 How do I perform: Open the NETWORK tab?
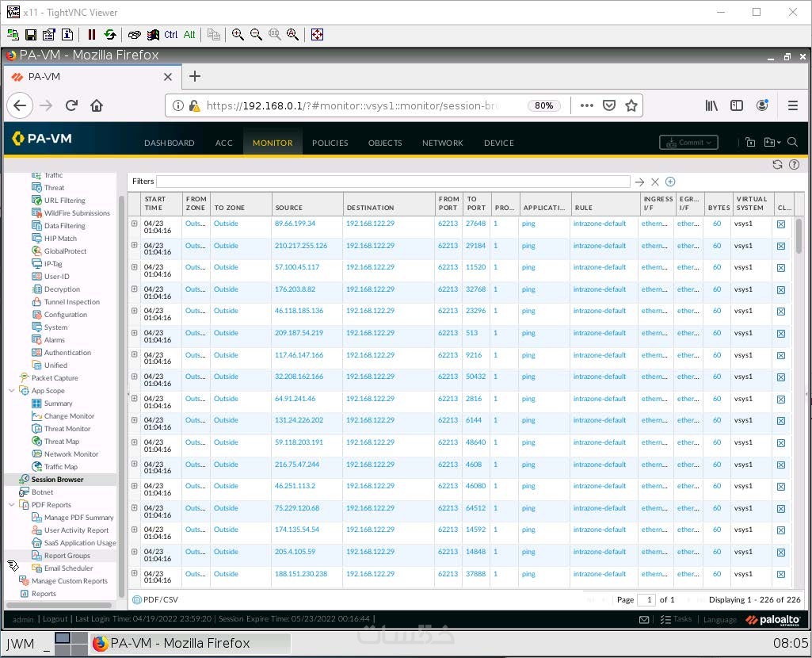pos(442,143)
